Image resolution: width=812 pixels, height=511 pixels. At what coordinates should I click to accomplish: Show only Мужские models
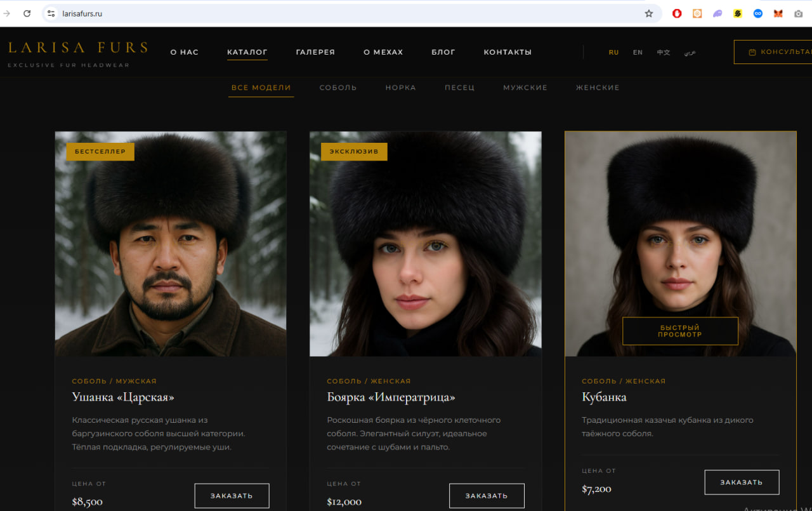pos(525,88)
